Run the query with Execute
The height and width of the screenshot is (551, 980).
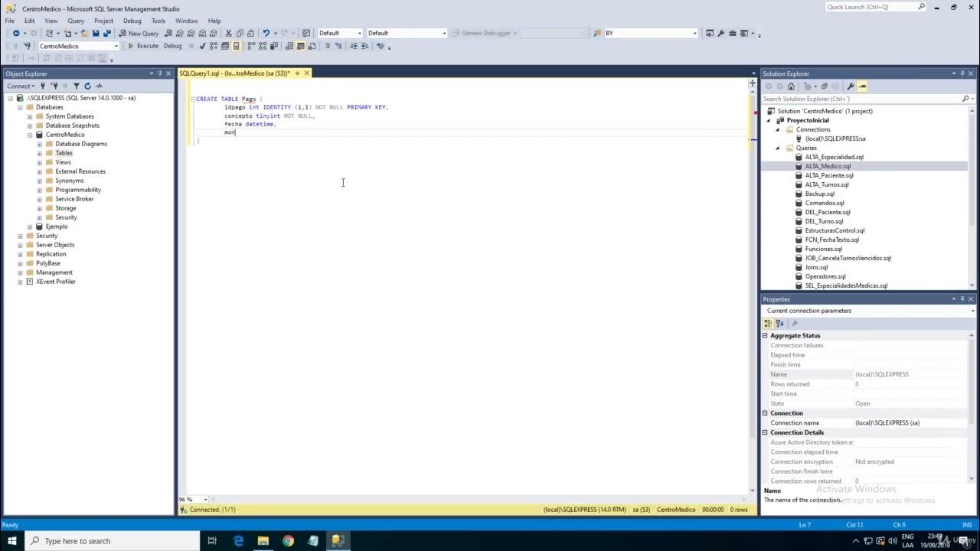143,46
